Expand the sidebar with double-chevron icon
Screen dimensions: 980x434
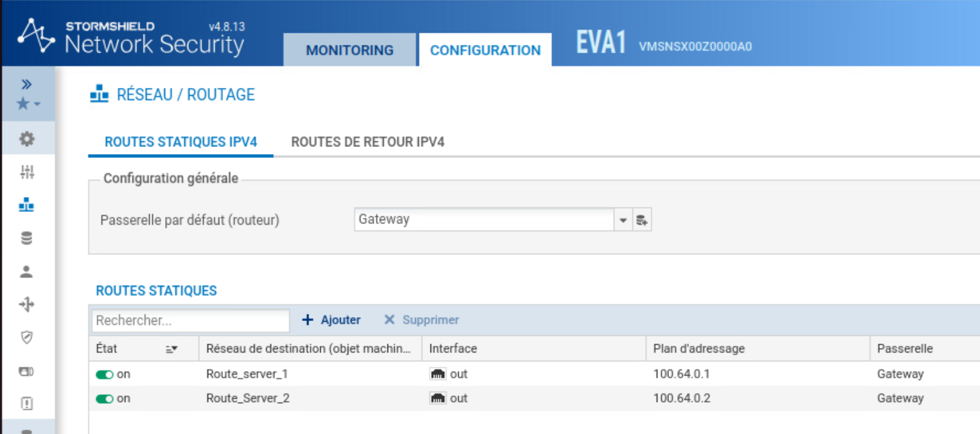click(27, 84)
